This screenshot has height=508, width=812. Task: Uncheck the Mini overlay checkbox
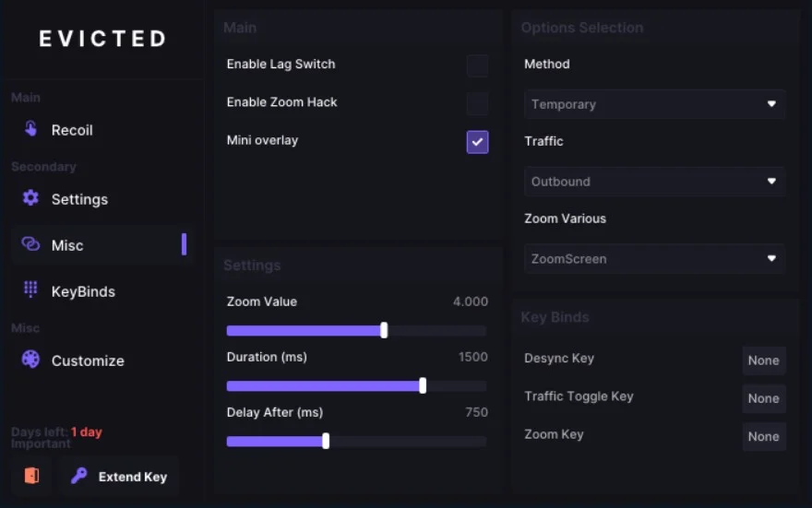477,141
